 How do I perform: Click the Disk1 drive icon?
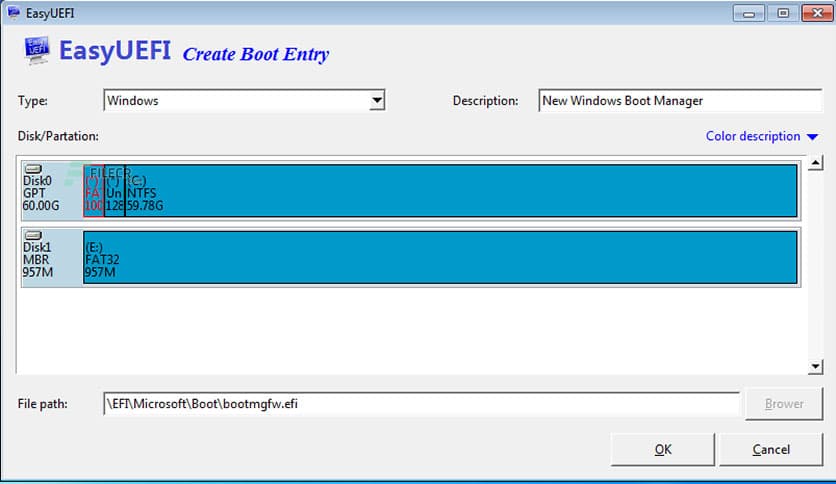[x=34, y=236]
